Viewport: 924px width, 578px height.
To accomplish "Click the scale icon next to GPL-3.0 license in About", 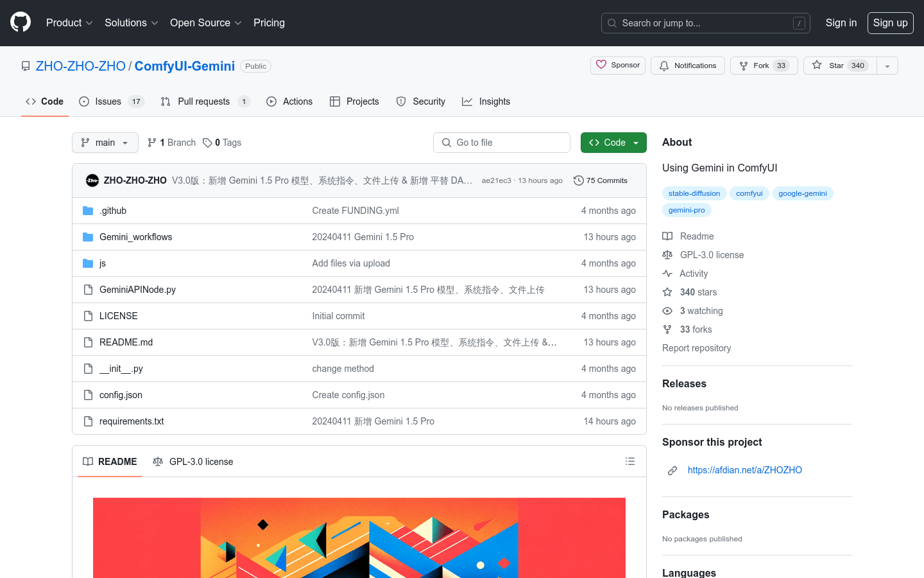I will point(667,255).
